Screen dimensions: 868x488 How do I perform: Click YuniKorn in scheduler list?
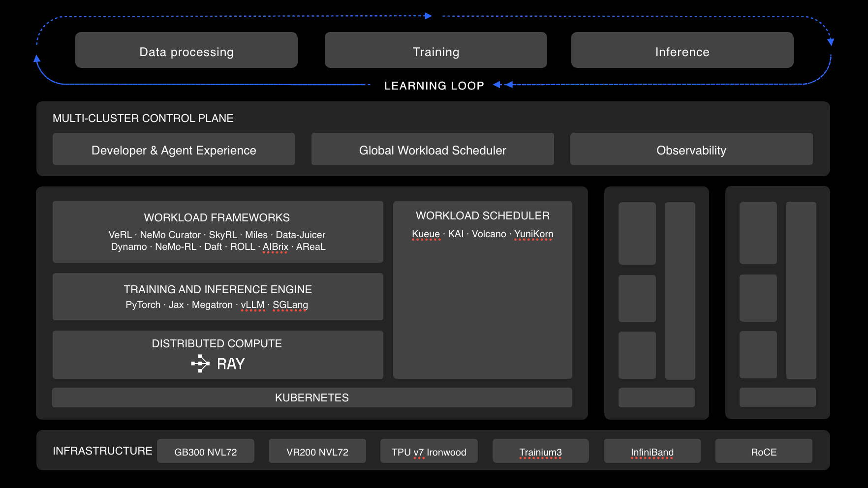[534, 234]
